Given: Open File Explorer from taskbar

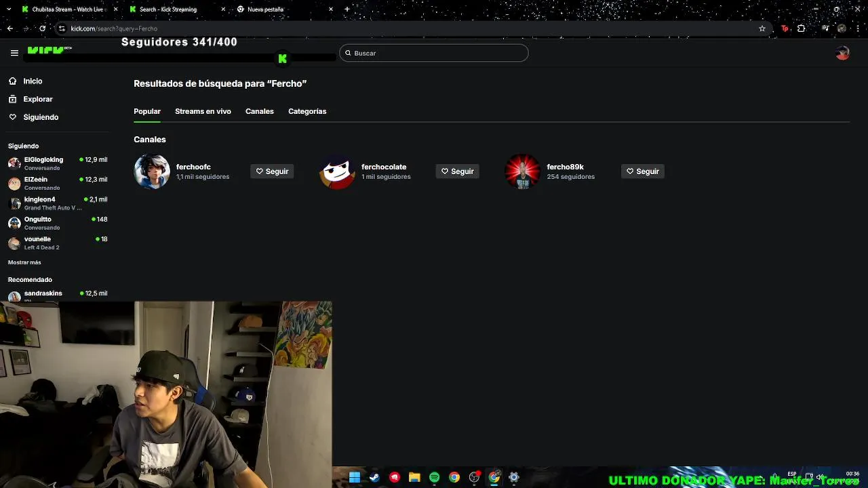Looking at the screenshot, I should pyautogui.click(x=414, y=478).
